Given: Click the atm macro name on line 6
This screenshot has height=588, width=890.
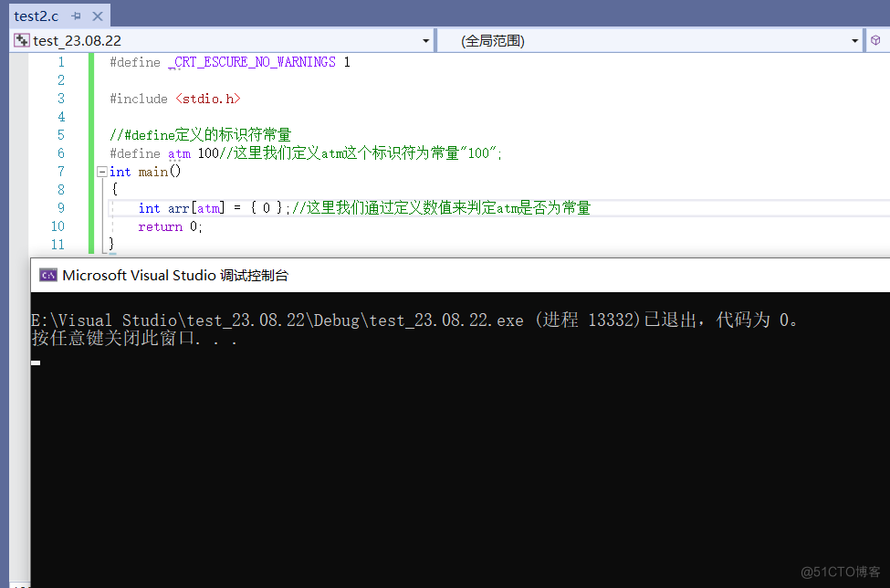Looking at the screenshot, I should [179, 153].
